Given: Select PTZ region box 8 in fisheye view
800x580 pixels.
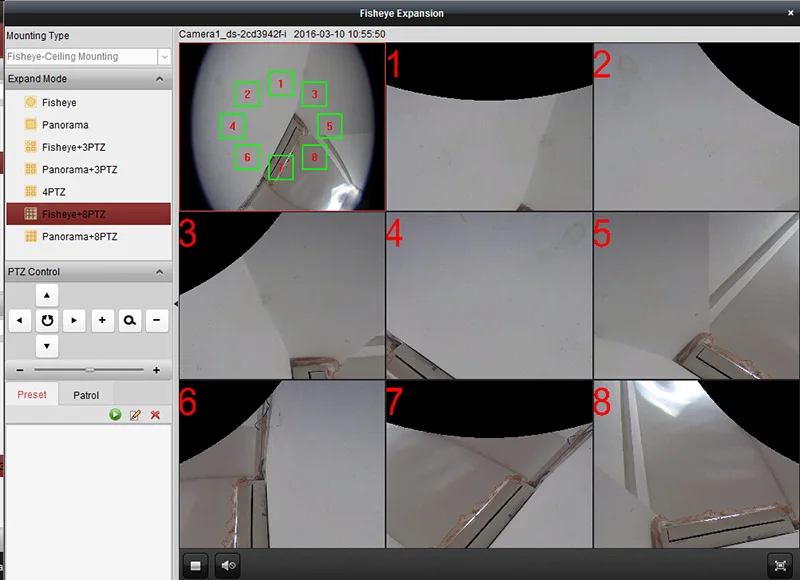Looking at the screenshot, I should click(314, 157).
